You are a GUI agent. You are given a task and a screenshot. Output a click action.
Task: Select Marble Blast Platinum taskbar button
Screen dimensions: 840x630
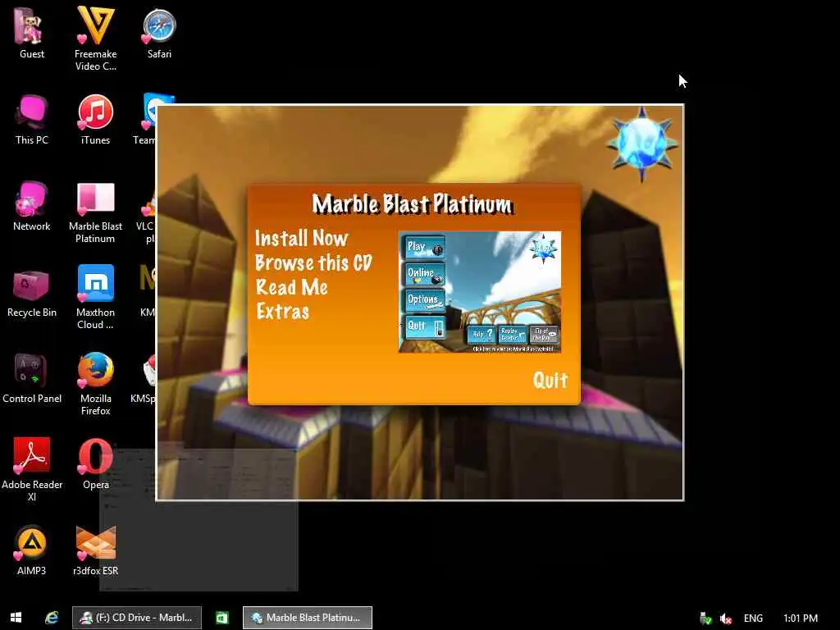(x=307, y=618)
